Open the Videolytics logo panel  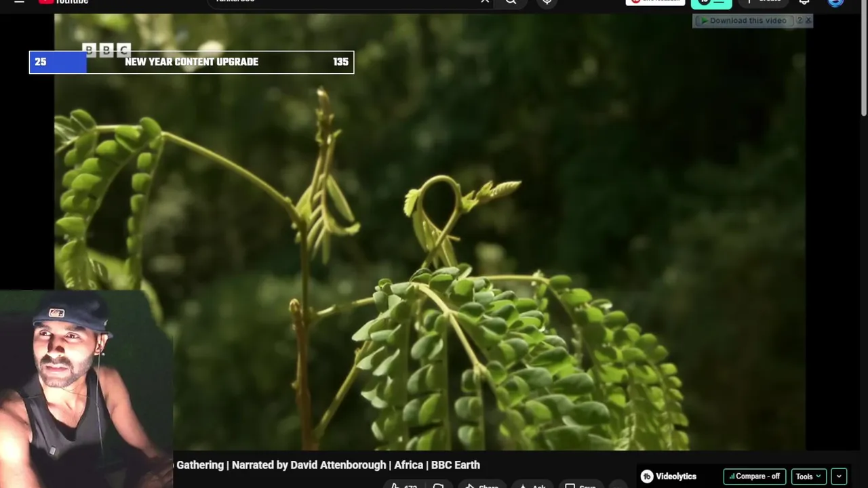click(x=669, y=476)
